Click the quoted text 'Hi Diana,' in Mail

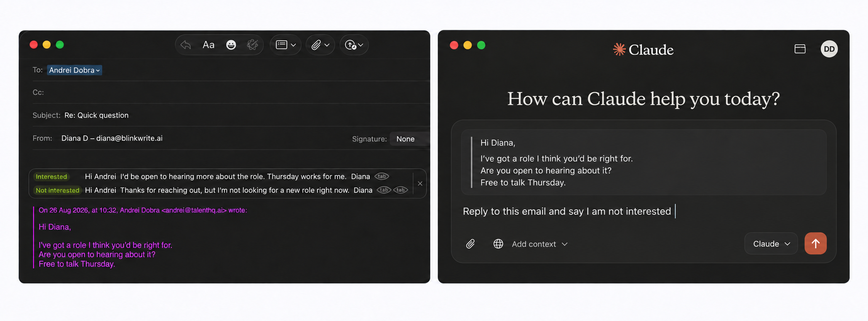[x=55, y=227]
